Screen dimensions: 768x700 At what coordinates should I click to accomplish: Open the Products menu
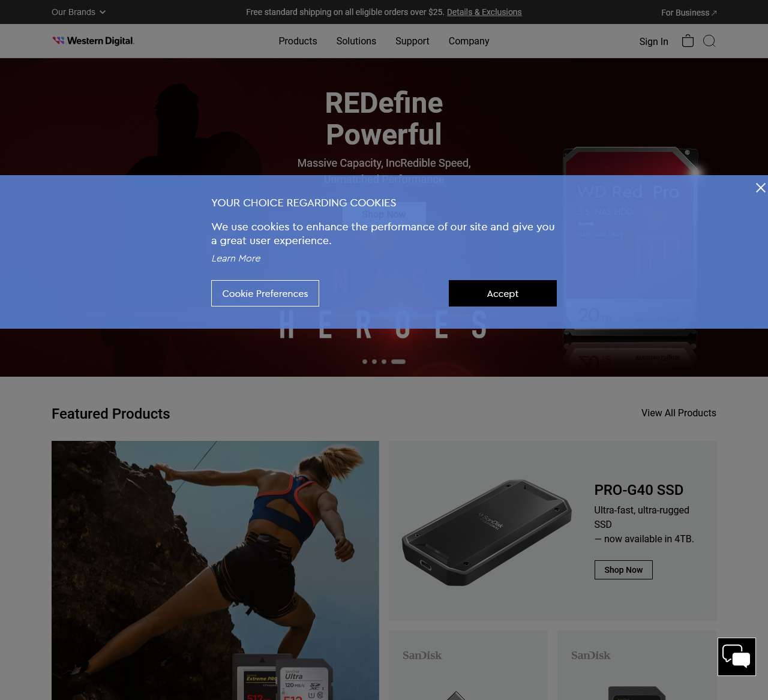point(298,41)
